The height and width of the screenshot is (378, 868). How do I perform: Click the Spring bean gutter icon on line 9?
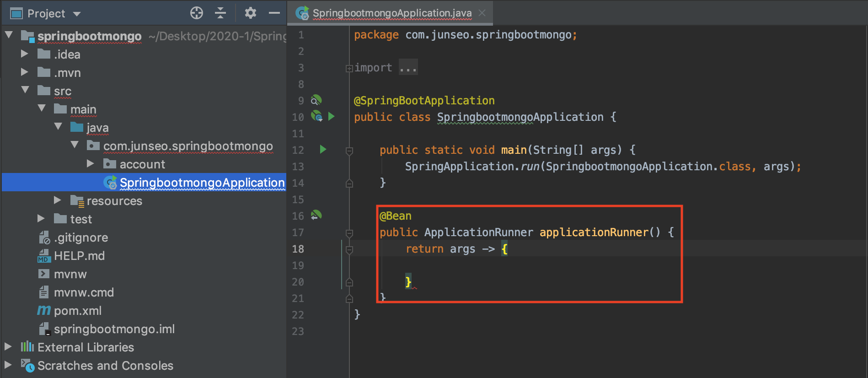tap(316, 100)
